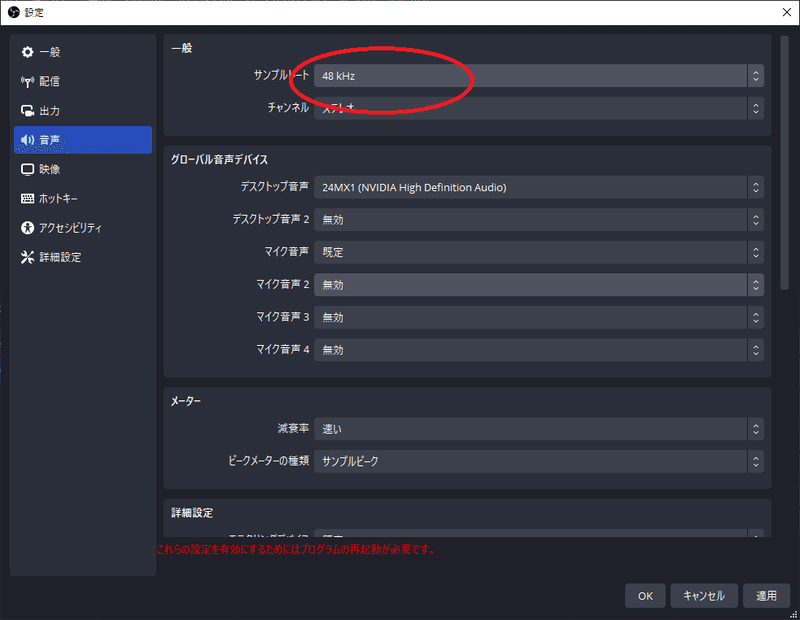800x620 pixels.
Task: Switch to the 出力 settings tab
Action: pos(83,110)
